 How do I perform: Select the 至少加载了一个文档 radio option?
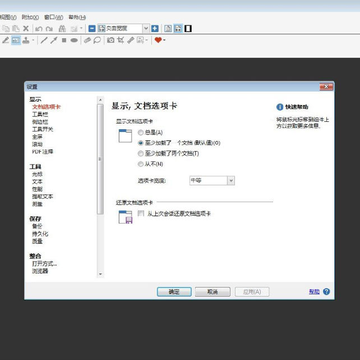pos(141,143)
